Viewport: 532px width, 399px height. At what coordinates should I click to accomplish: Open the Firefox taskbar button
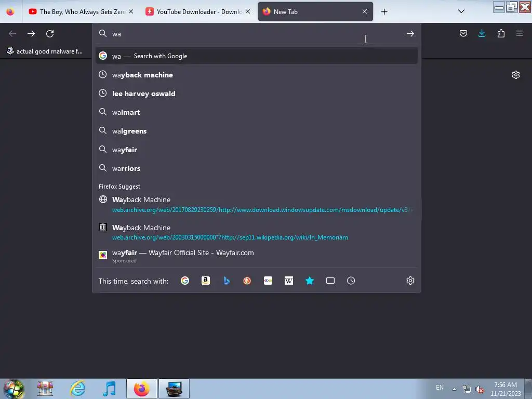pos(141,389)
